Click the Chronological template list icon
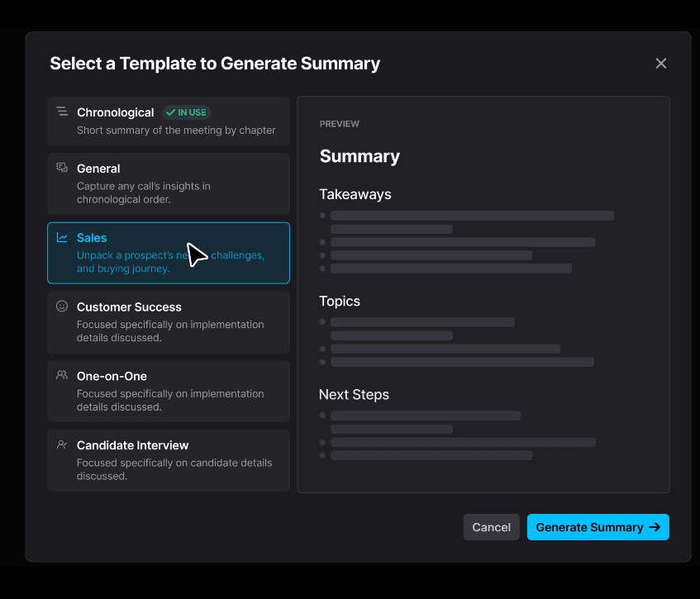 [62, 112]
